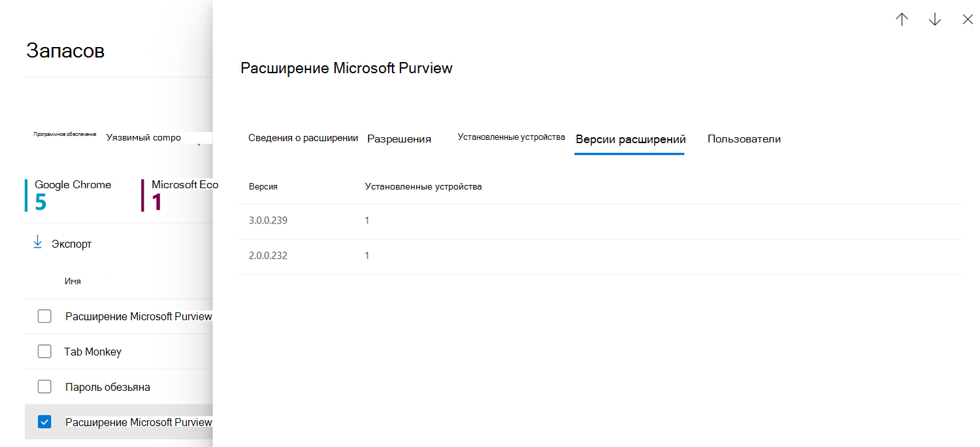Open the Программное обеспечение tab in inventory
Image resolution: width=980 pixels, height=447 pixels.
click(x=65, y=134)
